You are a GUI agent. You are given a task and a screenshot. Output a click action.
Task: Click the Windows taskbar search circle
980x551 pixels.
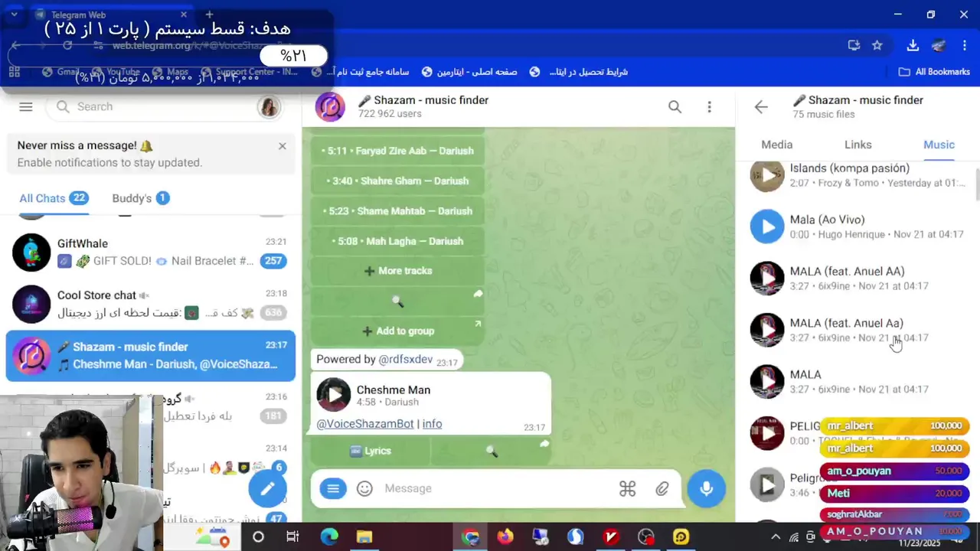258,537
